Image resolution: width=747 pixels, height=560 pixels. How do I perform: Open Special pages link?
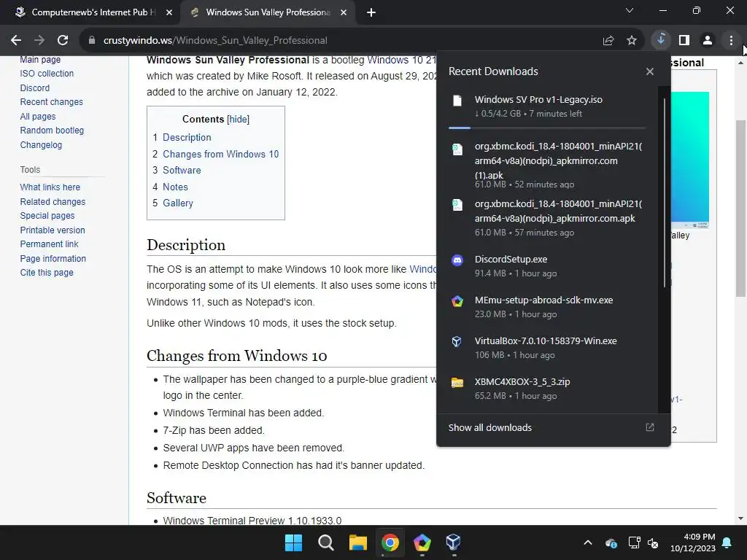tap(47, 216)
